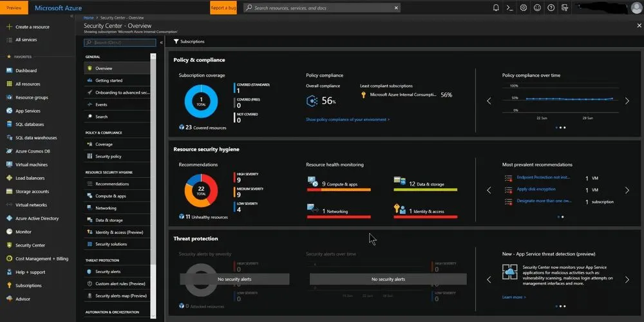Click the App Services icon
Screen dimensions: 644x322
click(x=9, y=111)
